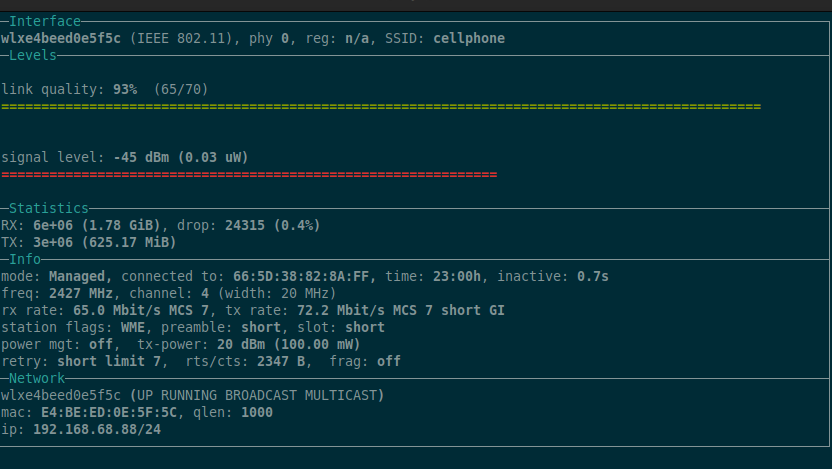Screen dimensions: 832x469
Task: Click the Statistics section heading
Action: (x=49, y=208)
